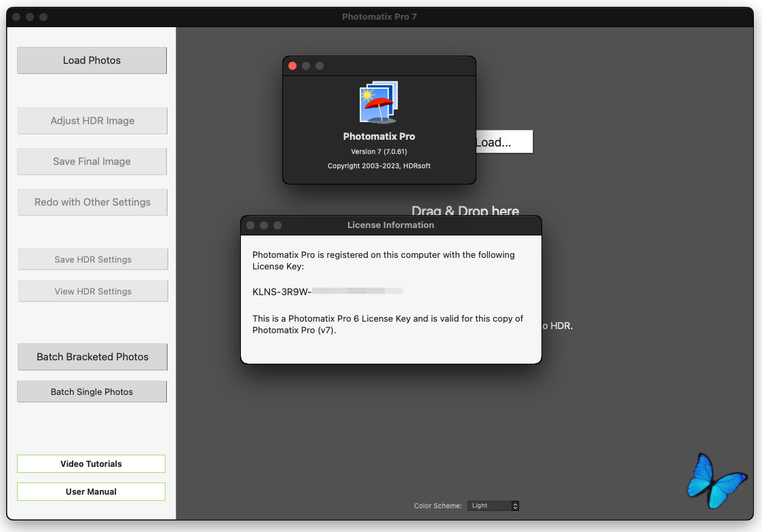Image resolution: width=762 pixels, height=532 pixels.
Task: Close the License Information window
Action: [250, 225]
